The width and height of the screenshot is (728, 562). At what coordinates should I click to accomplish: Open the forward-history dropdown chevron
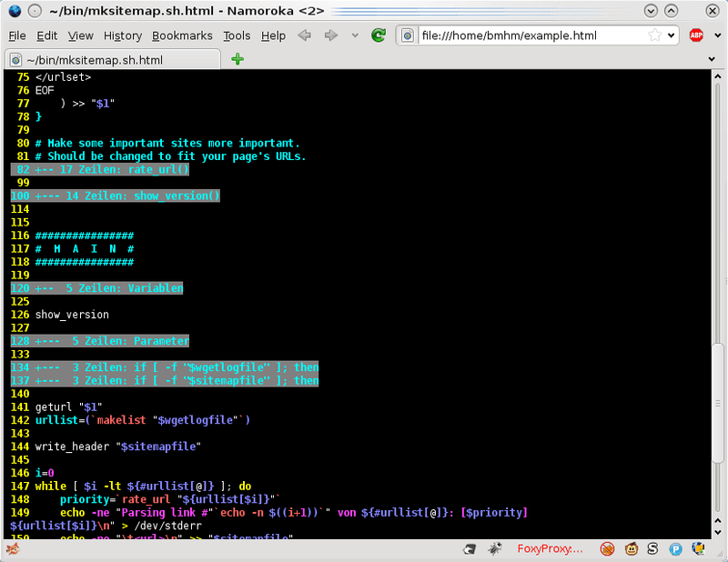[357, 36]
